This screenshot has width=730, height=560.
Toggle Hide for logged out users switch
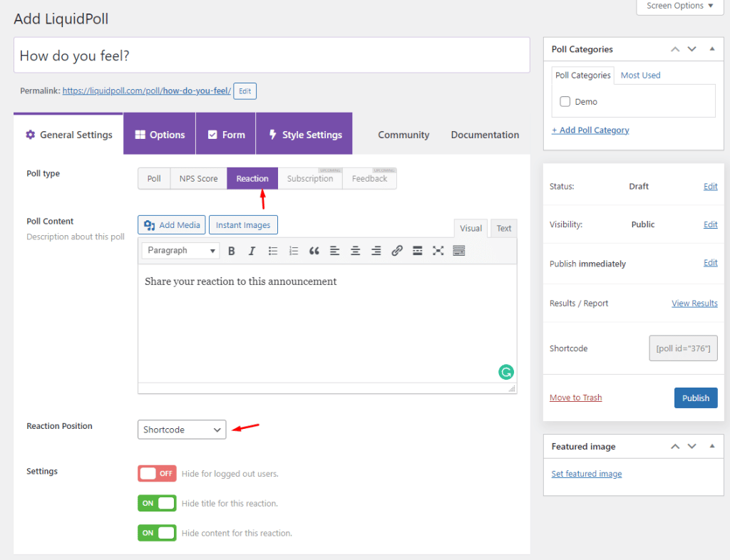tap(157, 474)
